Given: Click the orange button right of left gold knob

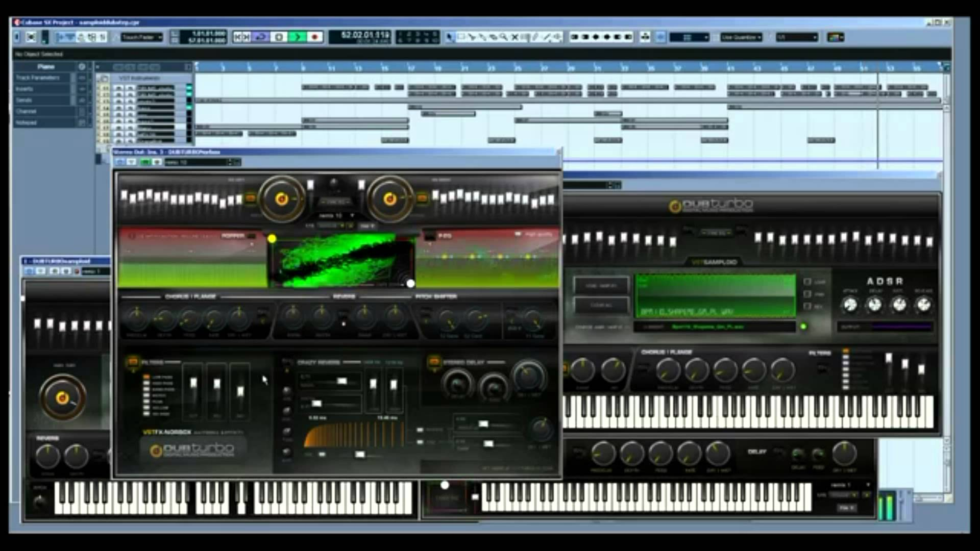Looking at the screenshot, I should 251,198.
